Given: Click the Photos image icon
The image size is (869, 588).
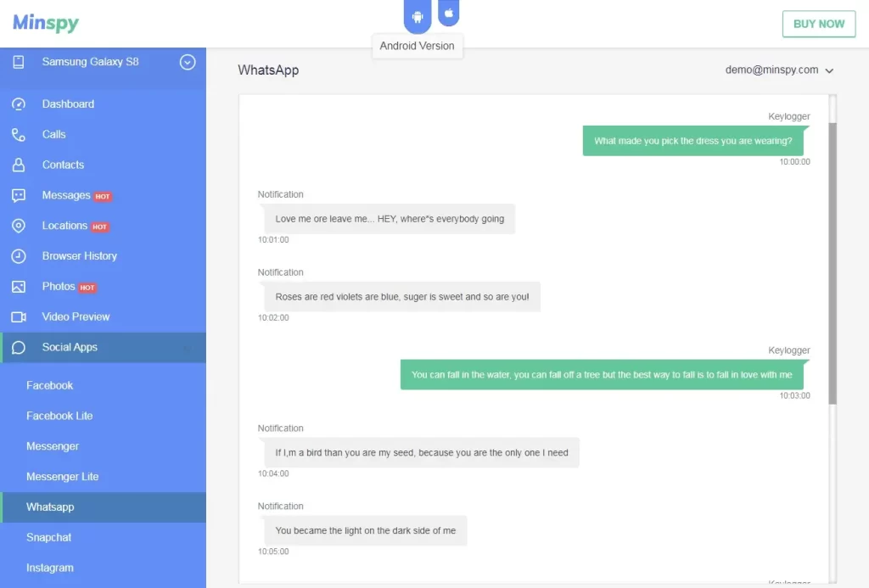Looking at the screenshot, I should tap(19, 287).
